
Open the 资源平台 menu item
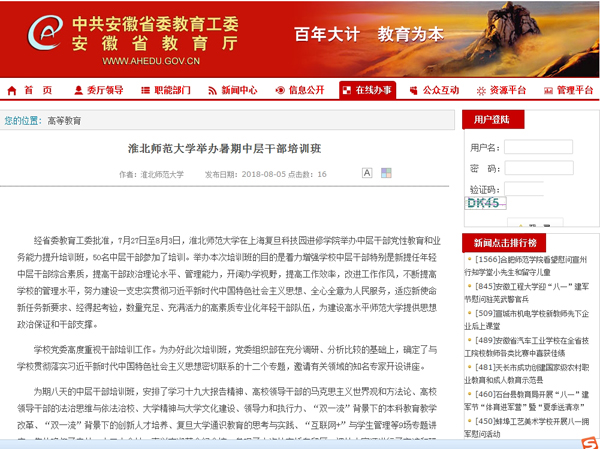coord(508,90)
